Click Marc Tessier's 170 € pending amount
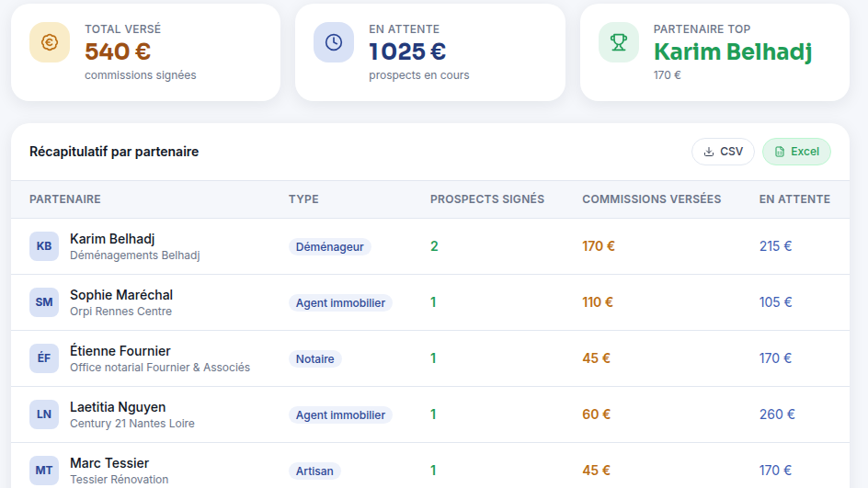The image size is (868, 488). tap(775, 471)
